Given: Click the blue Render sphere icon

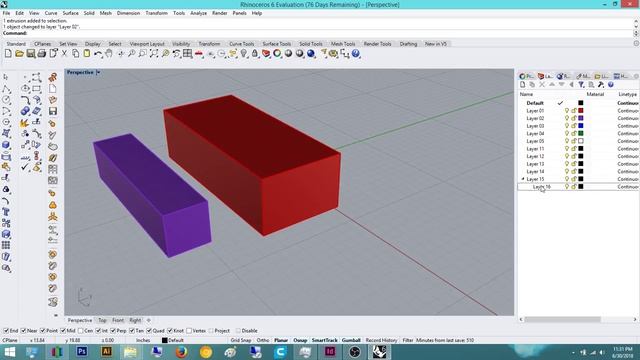Looking at the screenshot, I should click(311, 53).
